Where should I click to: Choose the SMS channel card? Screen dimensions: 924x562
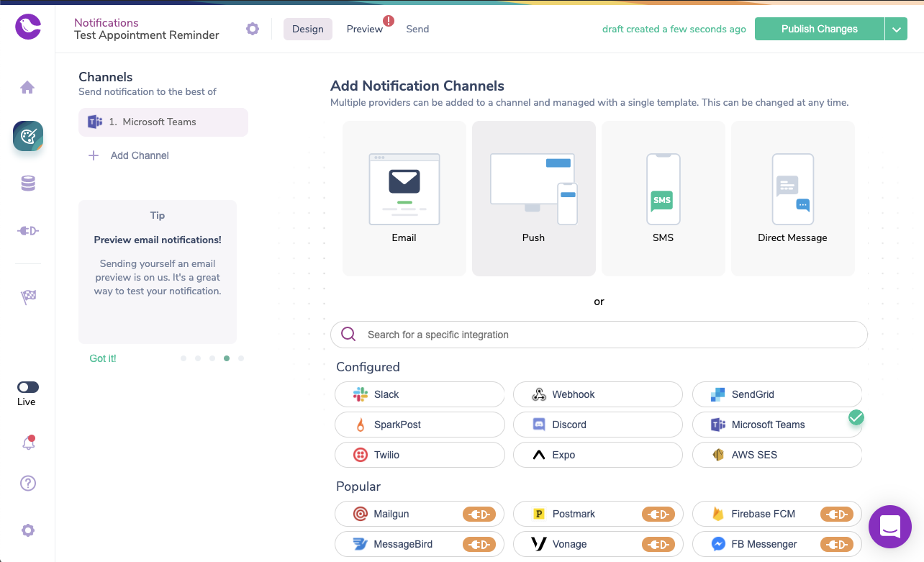point(663,199)
